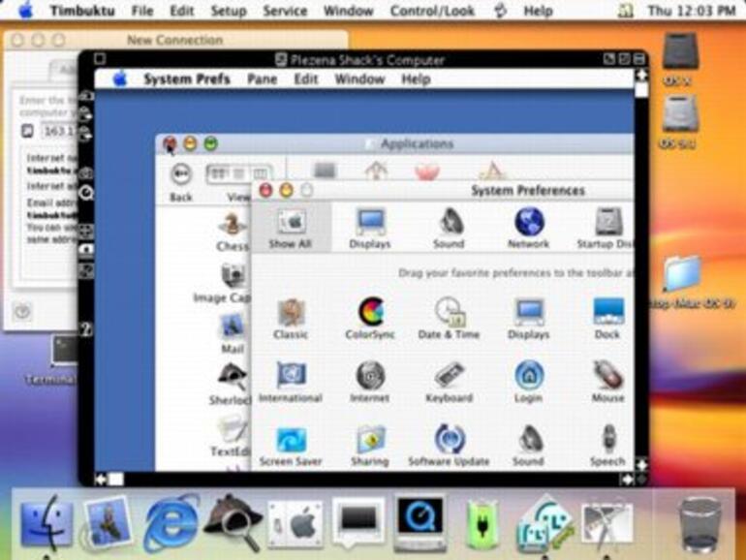Click the address field in New Connection

tap(60, 131)
